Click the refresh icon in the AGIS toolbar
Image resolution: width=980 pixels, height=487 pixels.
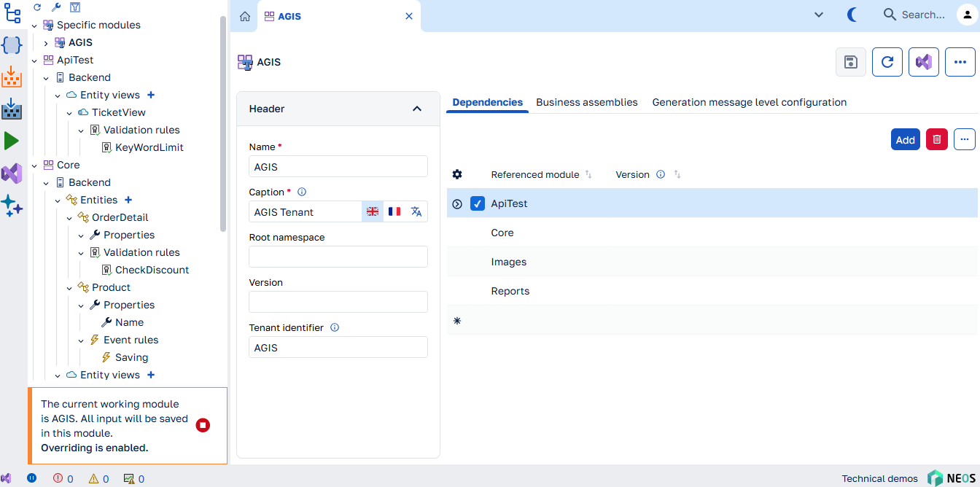click(x=887, y=62)
